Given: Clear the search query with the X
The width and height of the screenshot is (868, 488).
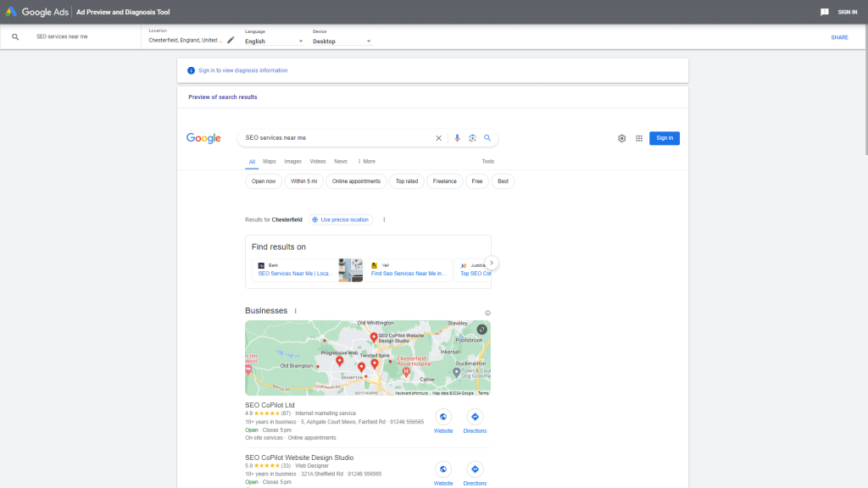Looking at the screenshot, I should [x=438, y=137].
